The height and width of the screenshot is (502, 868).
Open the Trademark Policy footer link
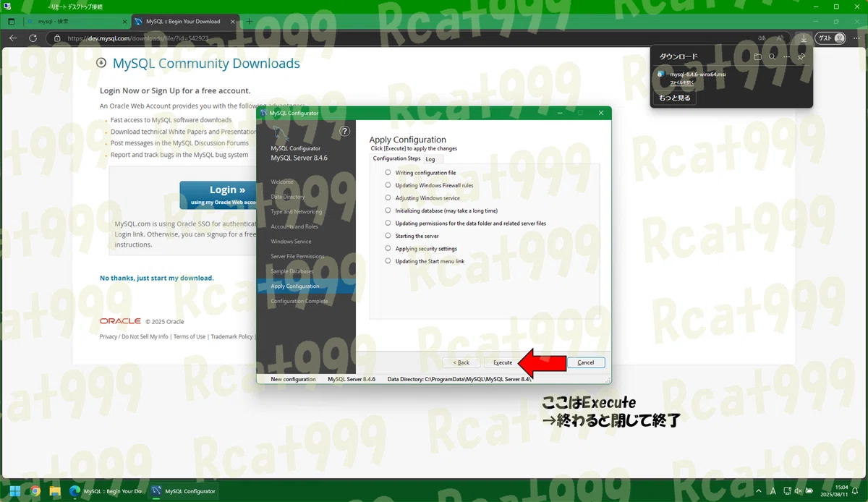coord(232,337)
